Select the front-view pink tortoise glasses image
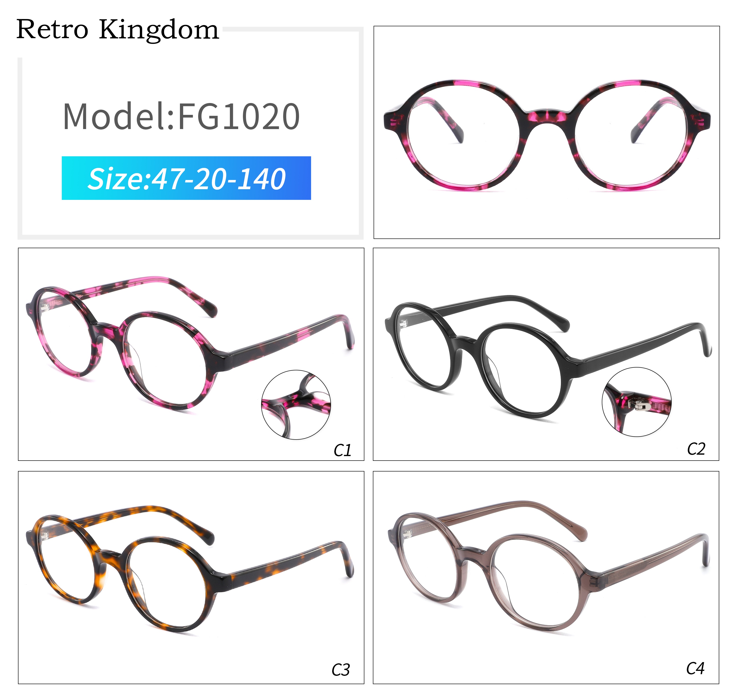This screenshot has height=700, width=737. pos(546,132)
